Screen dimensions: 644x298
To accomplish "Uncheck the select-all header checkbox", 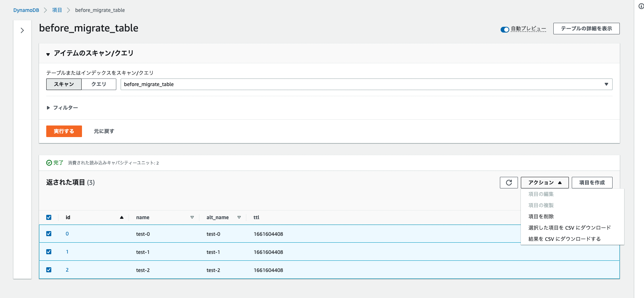I will click(49, 217).
